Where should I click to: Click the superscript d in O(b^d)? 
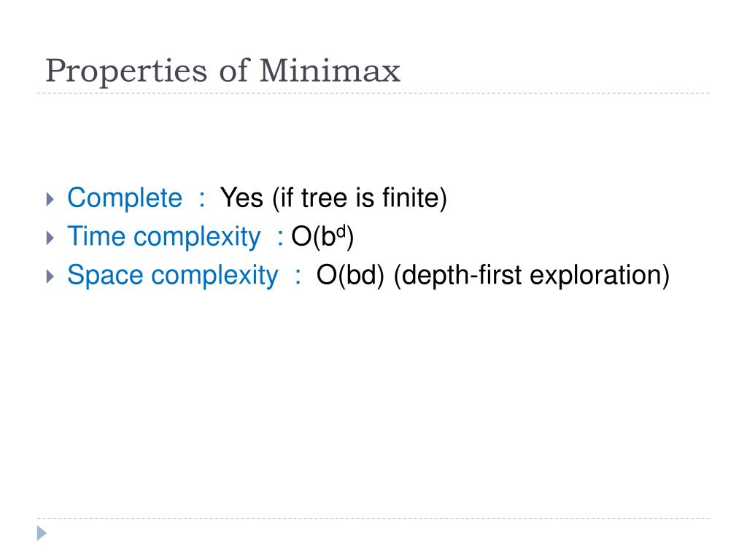(341, 233)
